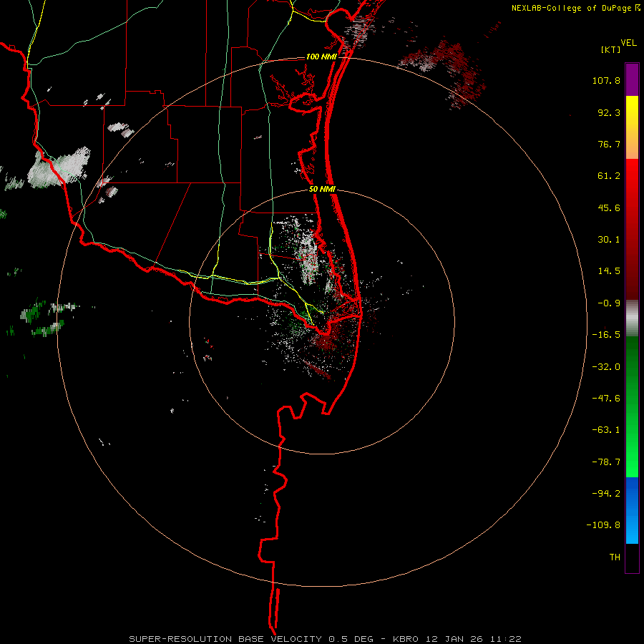Screen dimensions: 644x644
Task: Select the -94.2 legend value
Action: pyautogui.click(x=606, y=493)
